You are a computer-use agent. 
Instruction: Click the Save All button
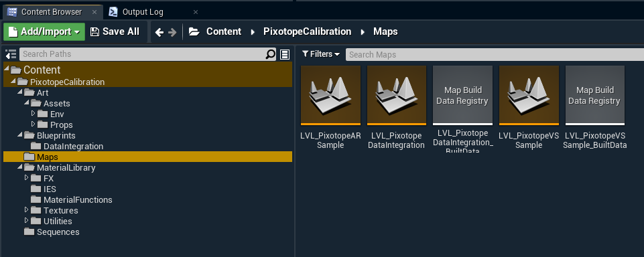(115, 31)
